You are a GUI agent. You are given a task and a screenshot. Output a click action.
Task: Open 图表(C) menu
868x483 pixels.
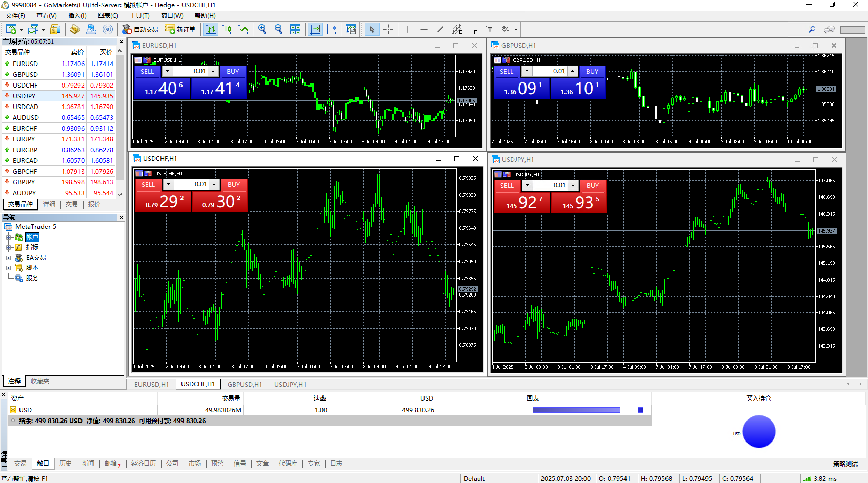click(x=108, y=16)
